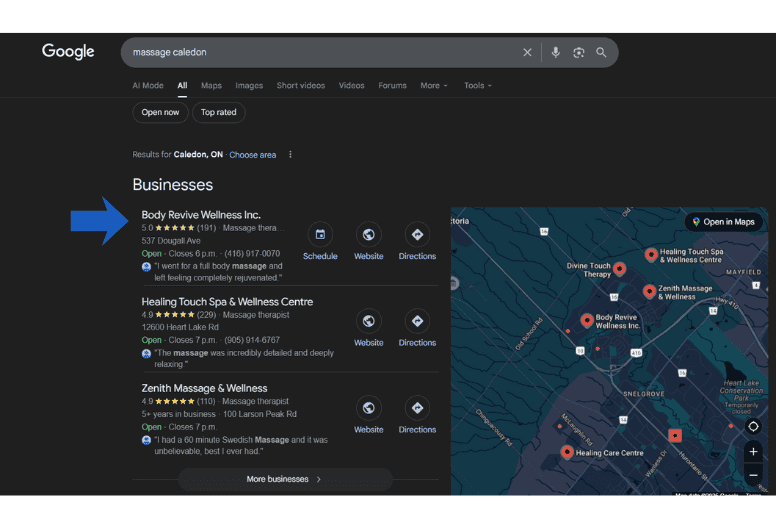Click phone number (905) 914-6767
776x528 pixels.
coord(252,340)
